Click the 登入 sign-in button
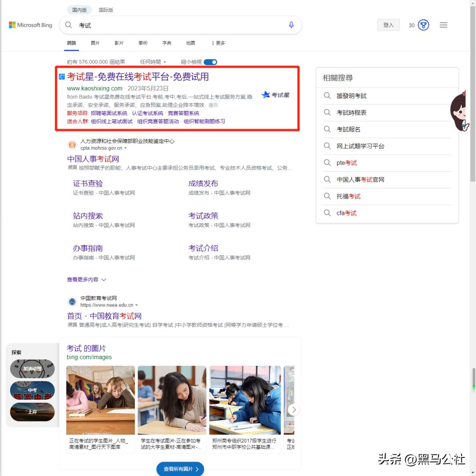476x476 pixels. coord(388,25)
